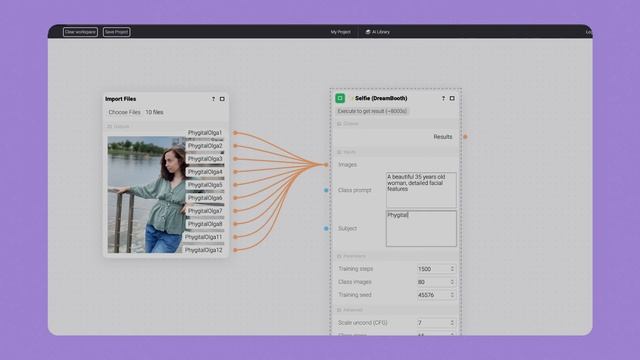Adjust the Class images stepper arrows
The width and height of the screenshot is (640, 360).
[452, 282]
